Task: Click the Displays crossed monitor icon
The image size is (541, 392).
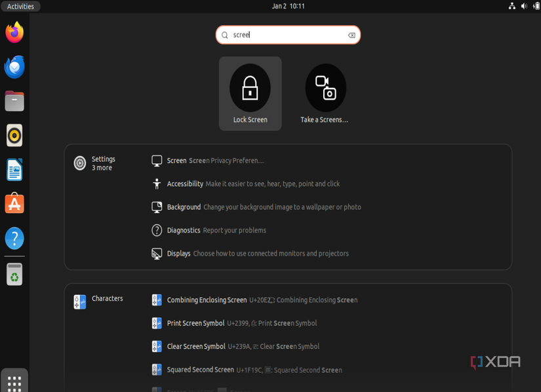Action: coord(157,254)
